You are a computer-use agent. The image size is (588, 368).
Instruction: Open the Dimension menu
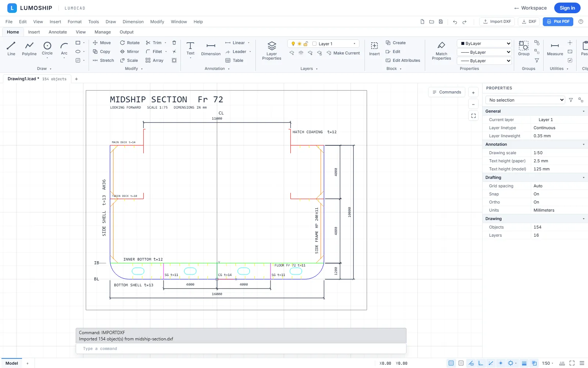pyautogui.click(x=133, y=22)
